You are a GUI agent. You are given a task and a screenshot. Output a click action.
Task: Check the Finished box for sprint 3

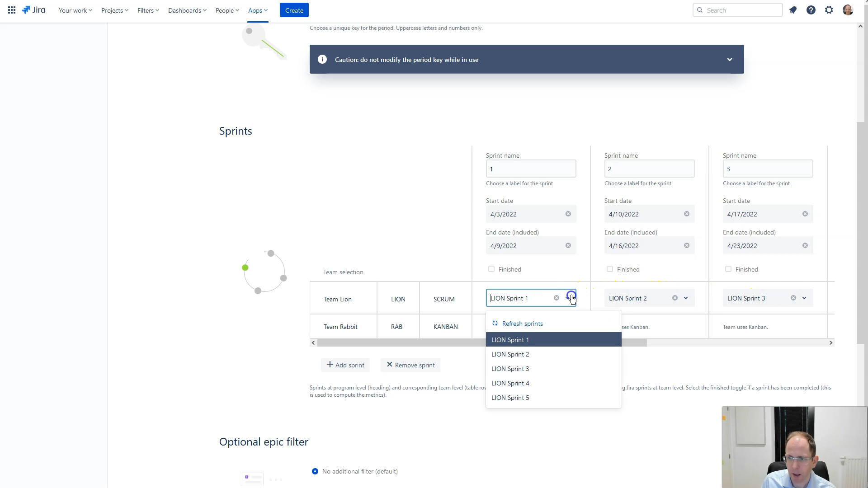coord(728,269)
